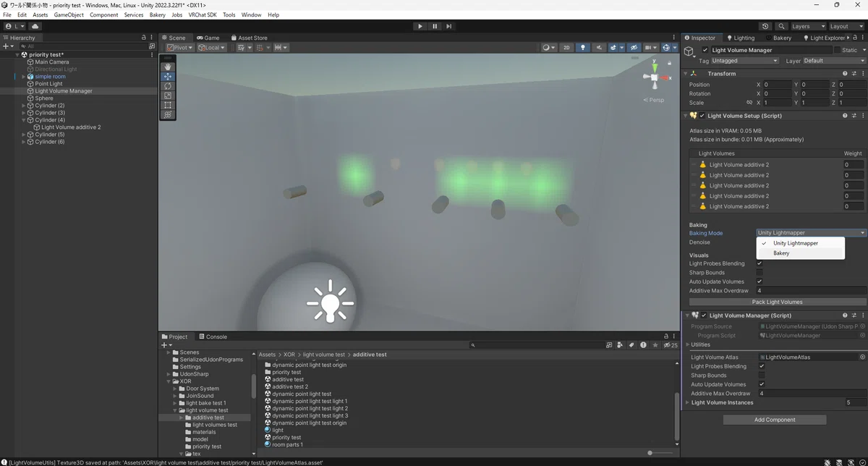Open Light Volume Setup component options menu
Image resolution: width=868 pixels, height=466 pixels.
863,116
